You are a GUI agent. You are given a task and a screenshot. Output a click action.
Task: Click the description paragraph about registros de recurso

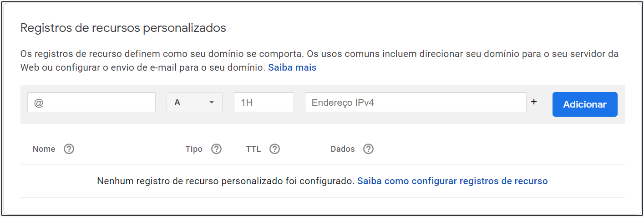(x=319, y=61)
